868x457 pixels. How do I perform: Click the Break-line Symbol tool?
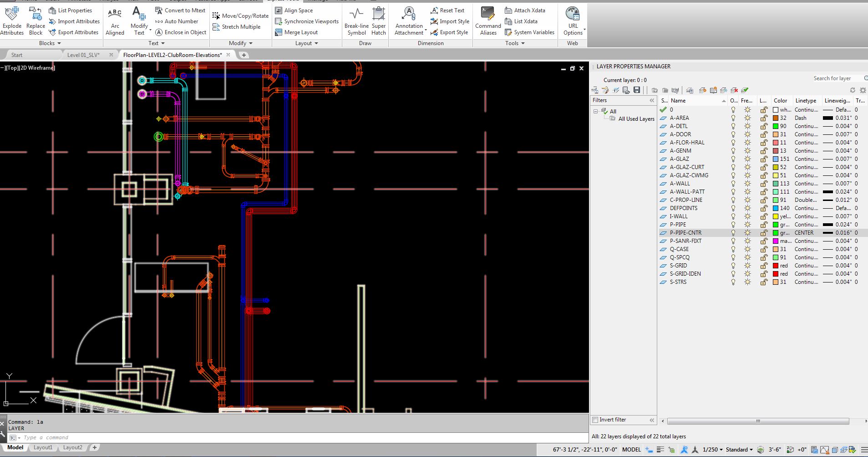[x=356, y=20]
